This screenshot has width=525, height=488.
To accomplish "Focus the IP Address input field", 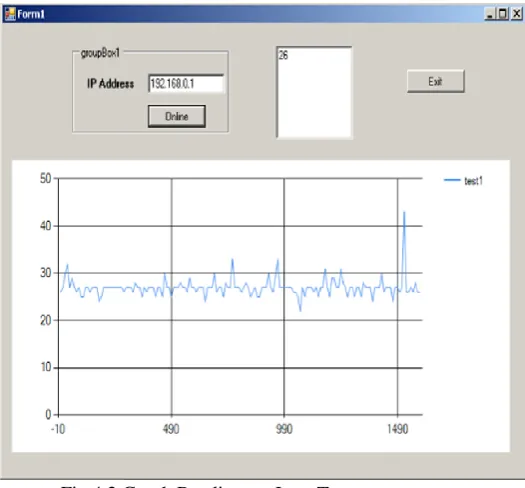I will pyautogui.click(x=186, y=83).
